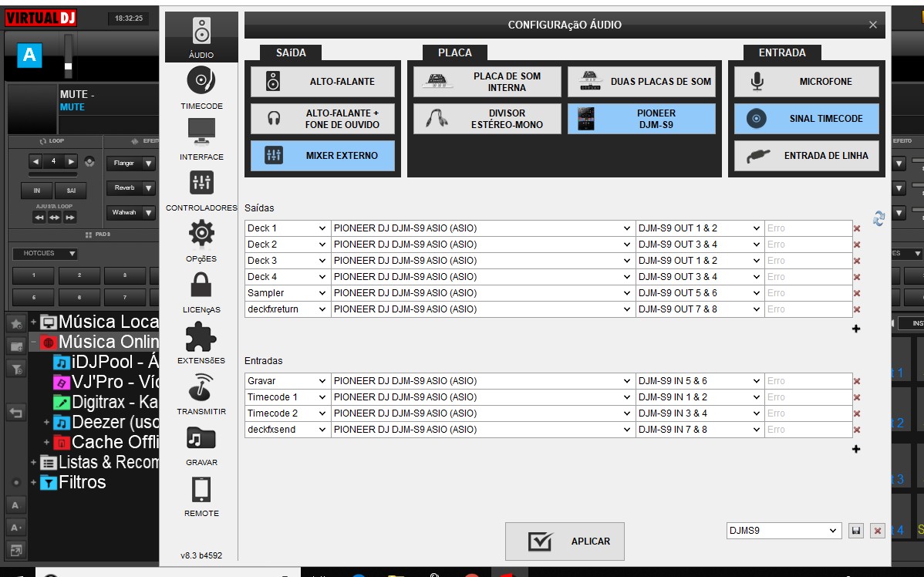Open the Áudio settings section
The width and height of the screenshot is (924, 577).
(x=201, y=37)
